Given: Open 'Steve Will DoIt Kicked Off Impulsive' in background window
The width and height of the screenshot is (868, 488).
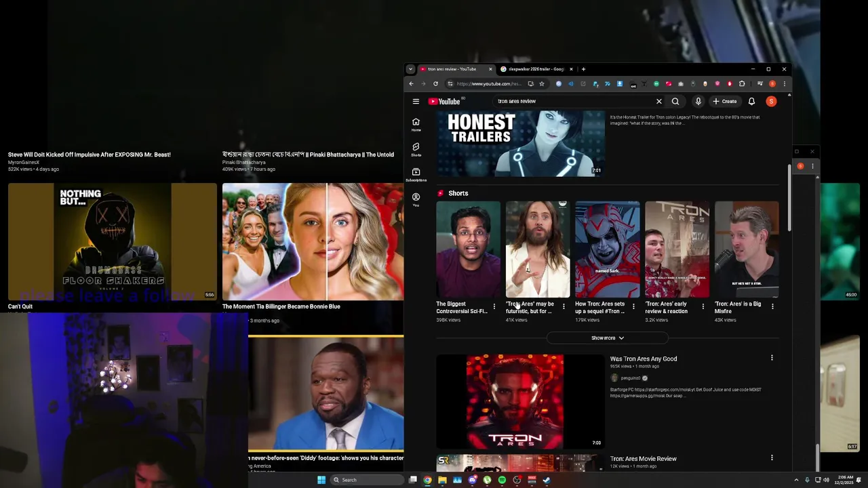Looking at the screenshot, I should click(x=89, y=155).
